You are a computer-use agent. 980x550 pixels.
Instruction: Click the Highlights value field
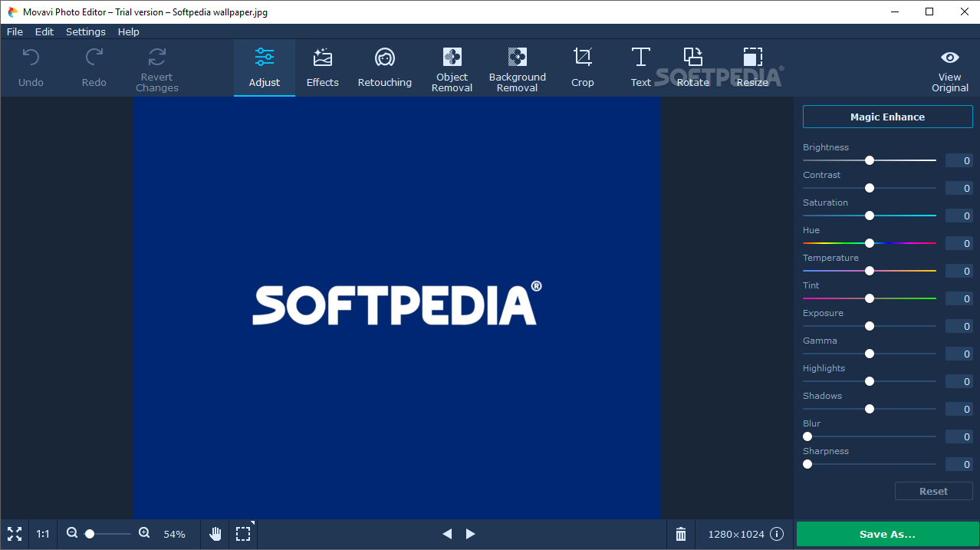coord(959,381)
